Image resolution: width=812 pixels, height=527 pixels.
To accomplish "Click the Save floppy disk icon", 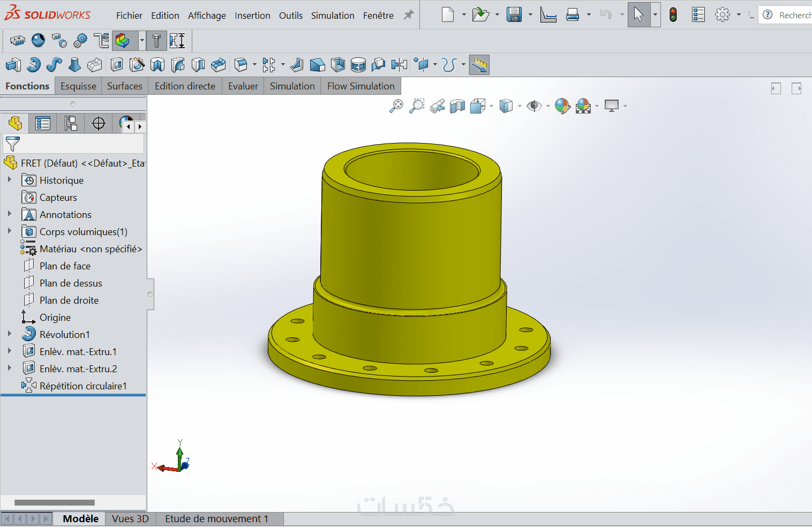I will pos(514,14).
